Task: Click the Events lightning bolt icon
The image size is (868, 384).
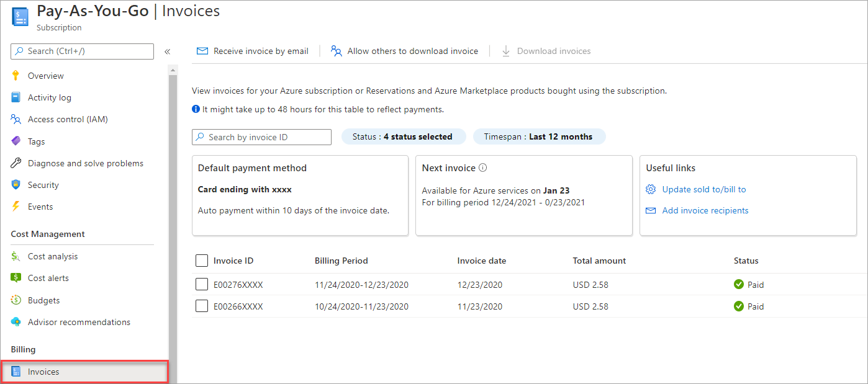Action: (16, 207)
